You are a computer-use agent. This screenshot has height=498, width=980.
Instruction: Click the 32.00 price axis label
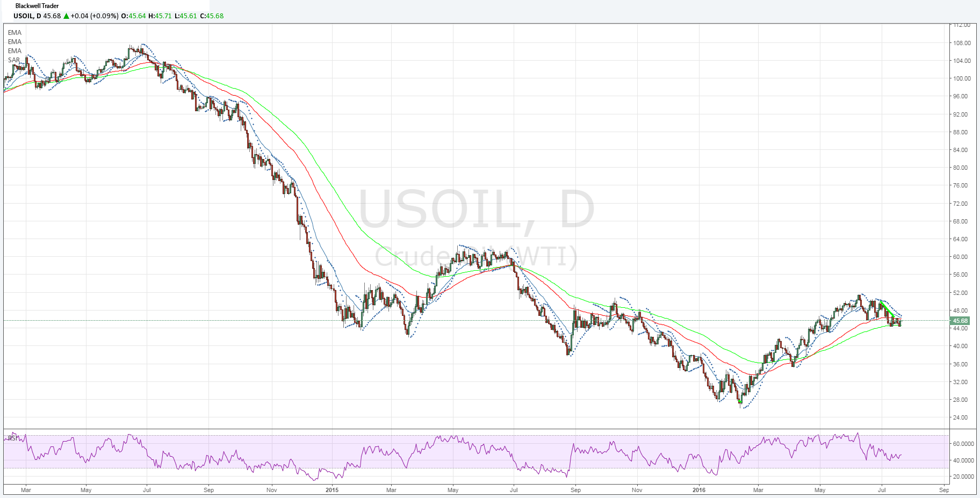pyautogui.click(x=960, y=382)
